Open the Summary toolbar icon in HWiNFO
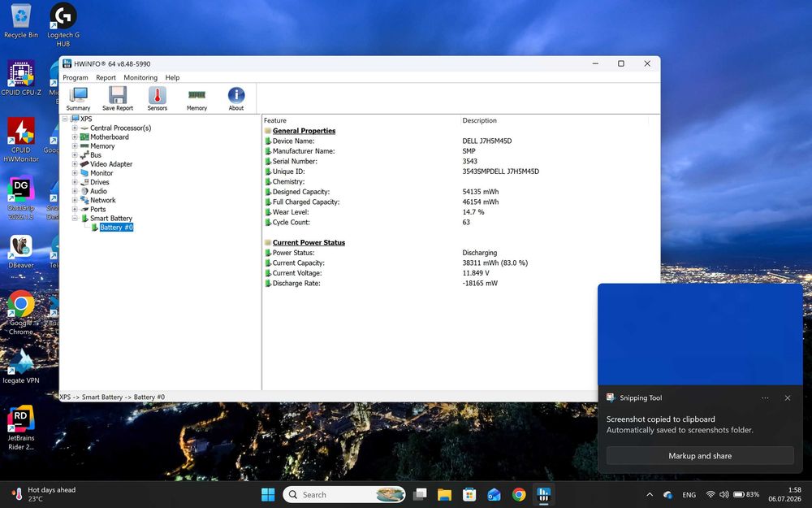812x508 pixels. click(x=78, y=98)
